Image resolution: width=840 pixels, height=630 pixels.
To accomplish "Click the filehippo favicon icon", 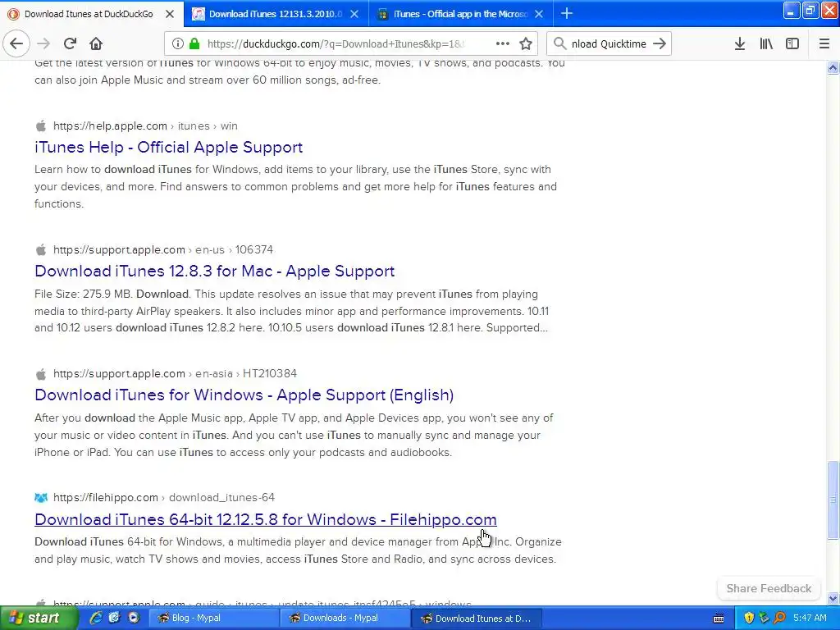I will tap(41, 498).
